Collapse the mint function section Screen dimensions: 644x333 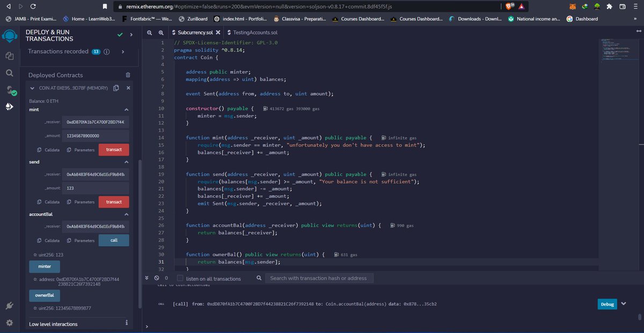[127, 110]
